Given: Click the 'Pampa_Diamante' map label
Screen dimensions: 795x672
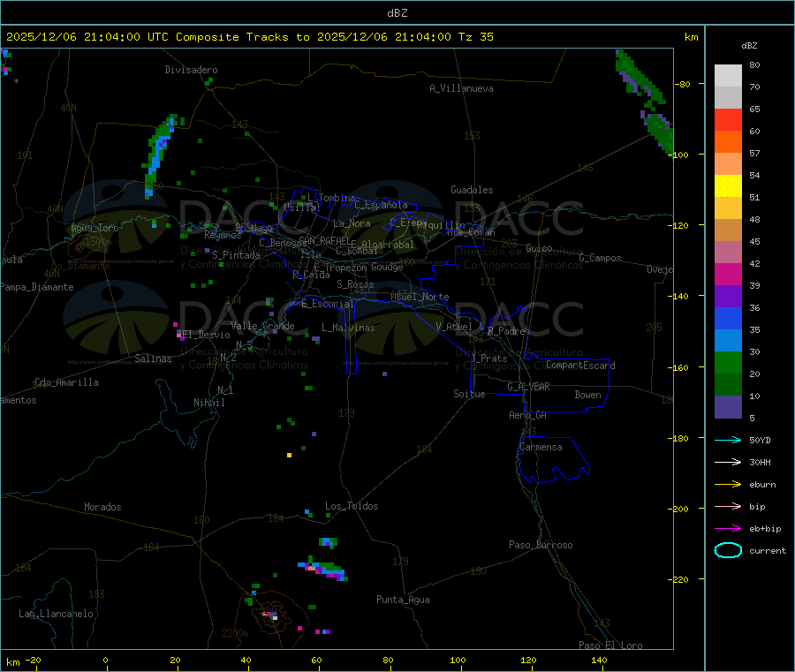Looking at the screenshot, I should point(37,287).
